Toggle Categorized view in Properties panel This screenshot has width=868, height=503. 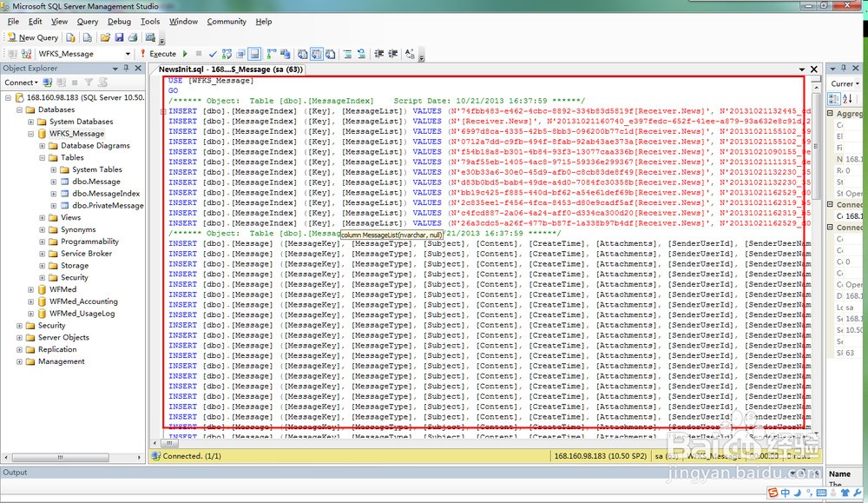(833, 99)
